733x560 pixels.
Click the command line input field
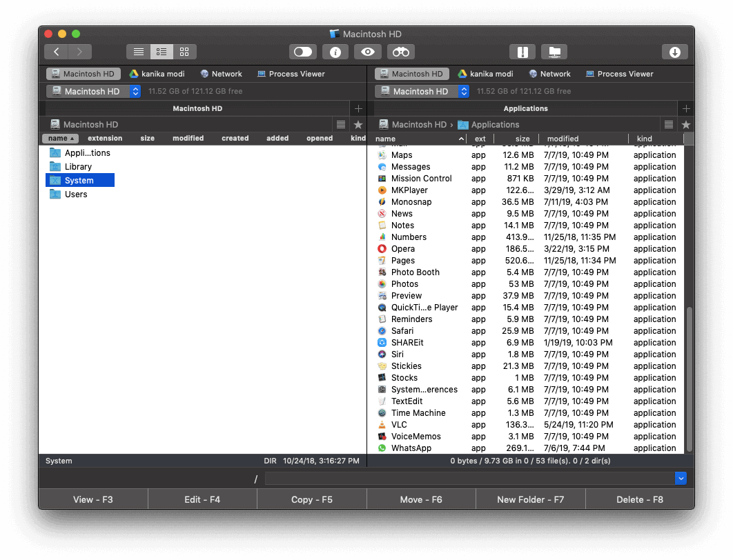click(469, 478)
